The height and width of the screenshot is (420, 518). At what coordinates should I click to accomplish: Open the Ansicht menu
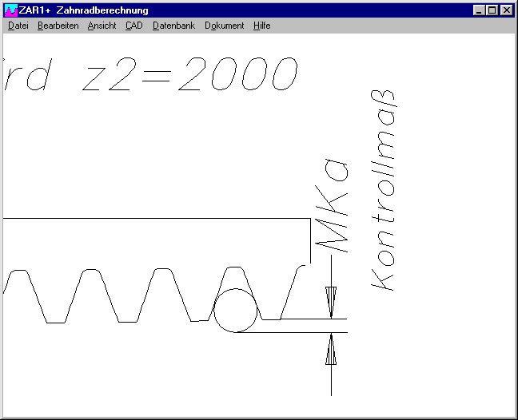[x=102, y=26]
